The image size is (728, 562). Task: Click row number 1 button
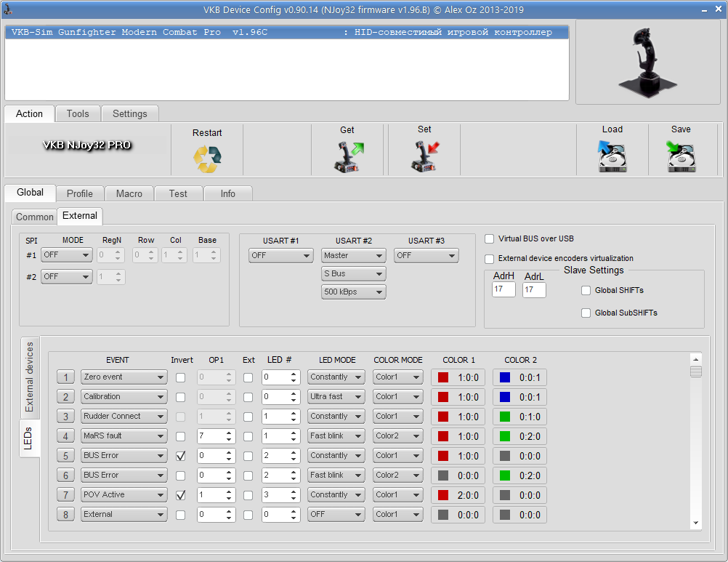65,377
